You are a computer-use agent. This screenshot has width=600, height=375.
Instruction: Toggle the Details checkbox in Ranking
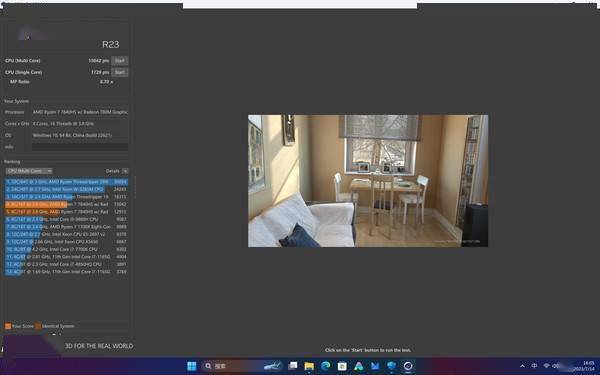coord(125,171)
